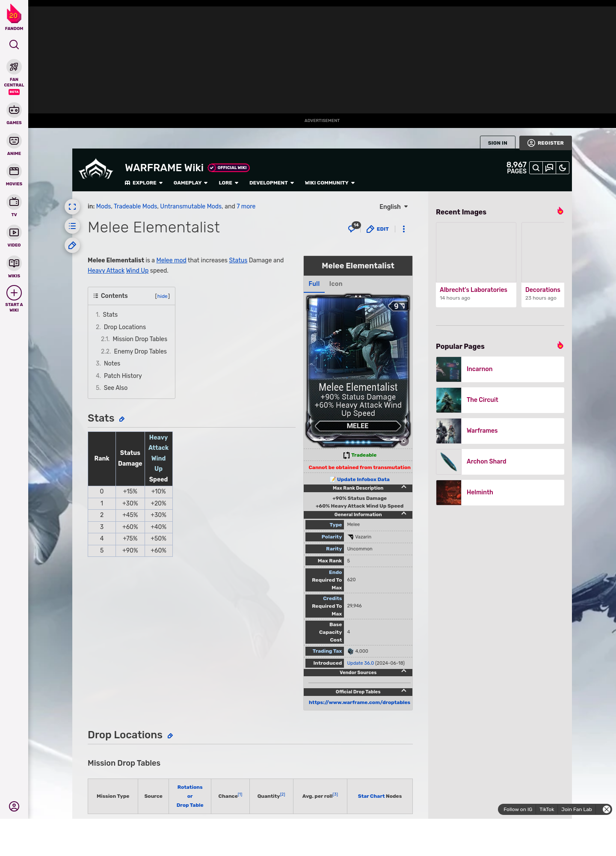Click Update Infobox Data link

point(363,479)
